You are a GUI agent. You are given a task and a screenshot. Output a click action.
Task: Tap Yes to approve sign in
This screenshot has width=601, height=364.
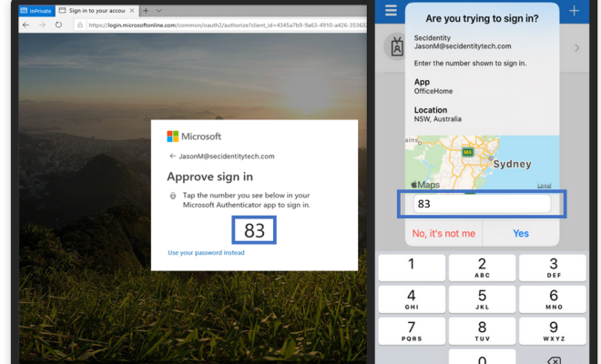click(521, 233)
